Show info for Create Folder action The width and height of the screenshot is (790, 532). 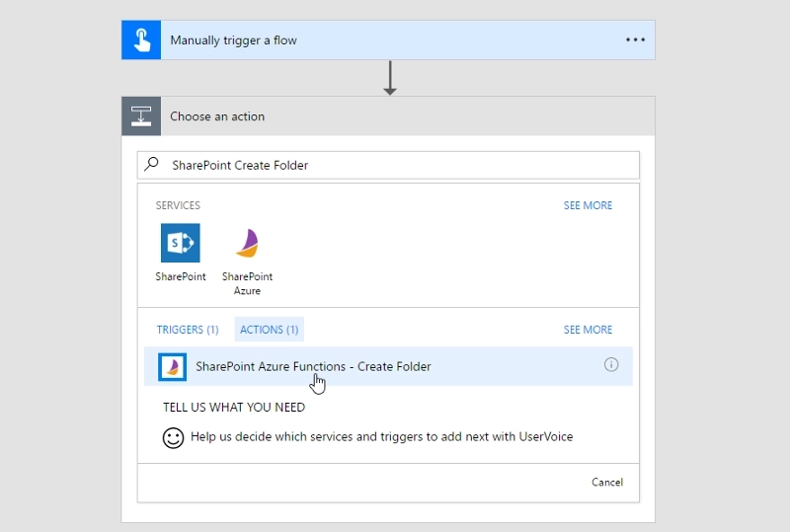[611, 365]
